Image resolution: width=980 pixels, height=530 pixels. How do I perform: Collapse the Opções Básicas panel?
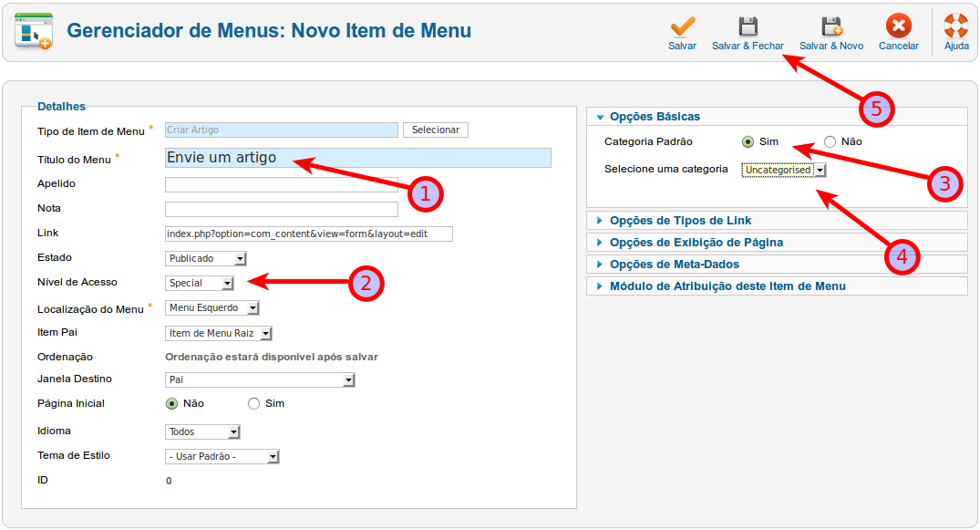[655, 117]
